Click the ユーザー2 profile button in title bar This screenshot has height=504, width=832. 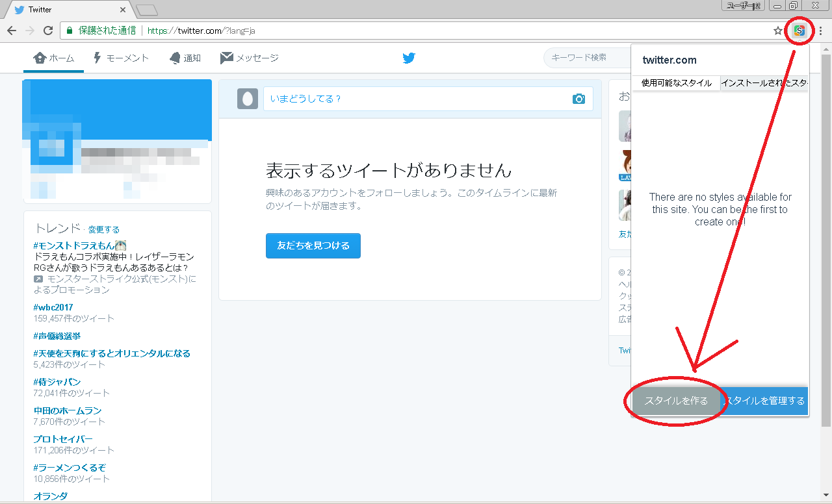743,5
